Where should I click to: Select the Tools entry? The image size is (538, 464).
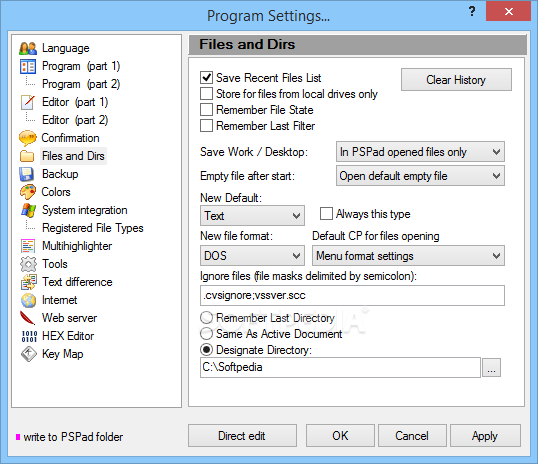(55, 264)
